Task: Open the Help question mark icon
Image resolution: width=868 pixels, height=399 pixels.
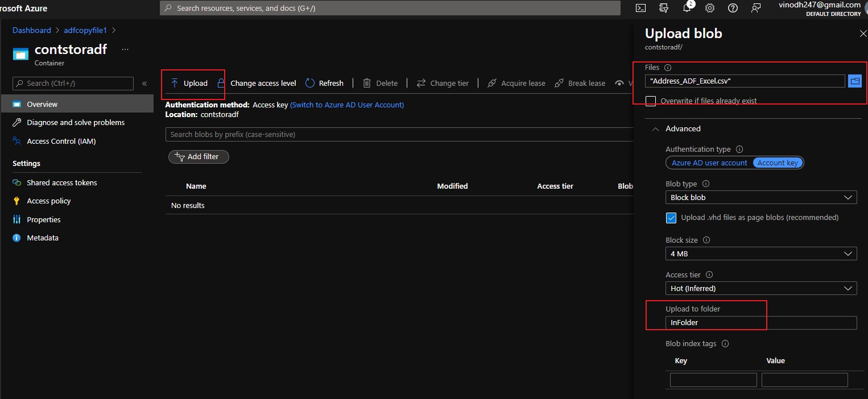Action: [733, 8]
